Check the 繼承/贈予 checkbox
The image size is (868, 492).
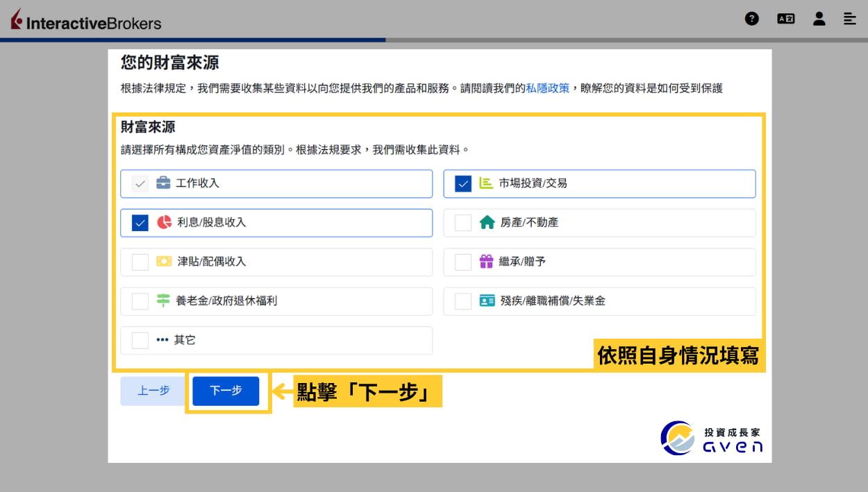(x=463, y=262)
